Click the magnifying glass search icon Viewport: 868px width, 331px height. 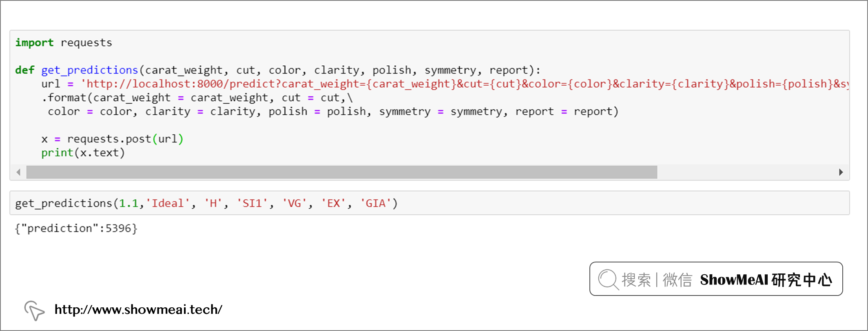point(608,280)
